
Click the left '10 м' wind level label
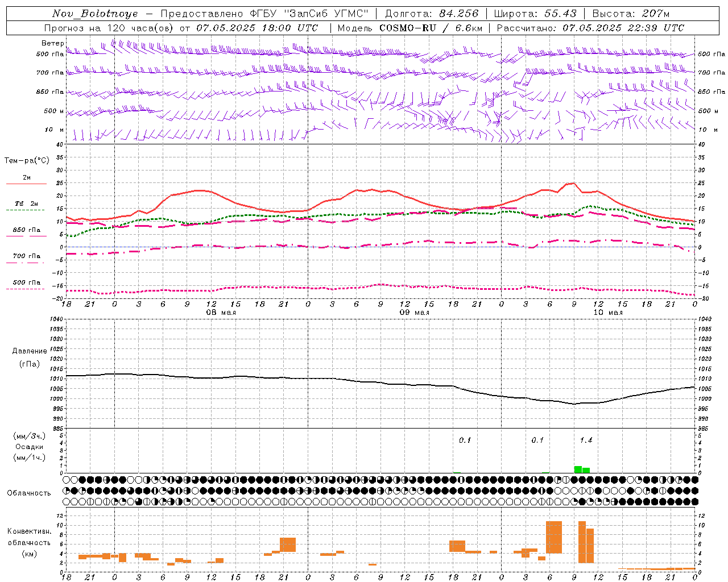point(55,130)
